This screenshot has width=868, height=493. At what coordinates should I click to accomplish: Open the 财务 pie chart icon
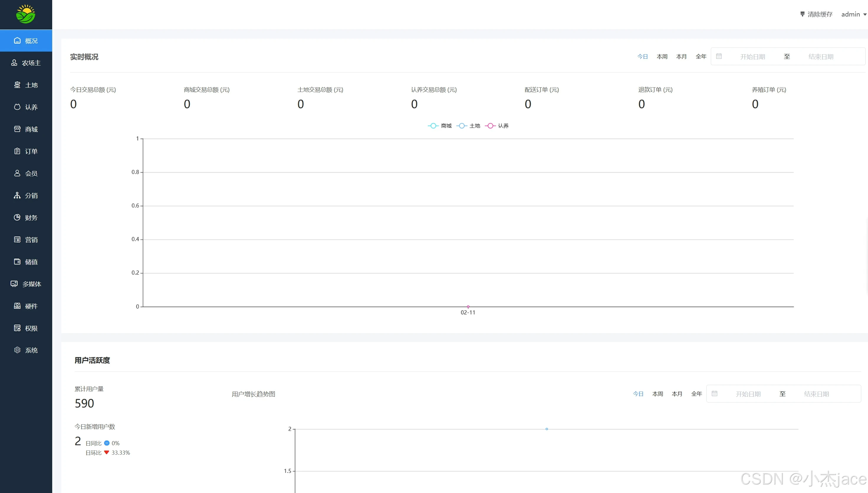click(17, 217)
